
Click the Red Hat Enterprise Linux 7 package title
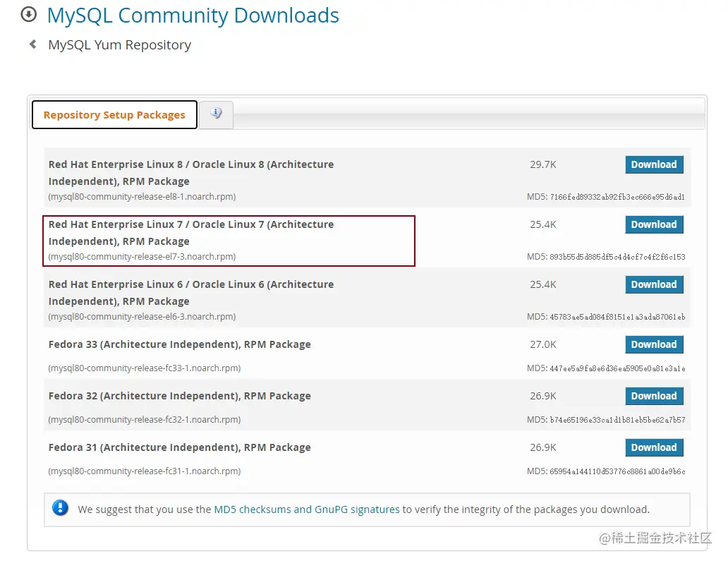click(191, 233)
